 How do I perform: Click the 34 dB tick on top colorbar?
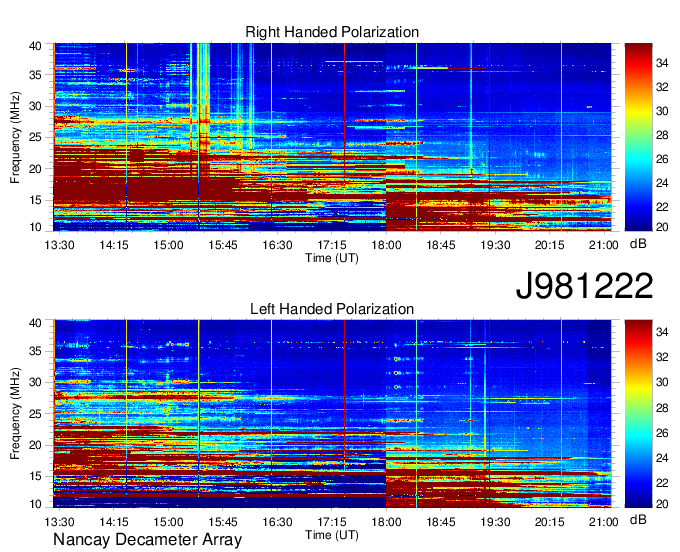662,63
